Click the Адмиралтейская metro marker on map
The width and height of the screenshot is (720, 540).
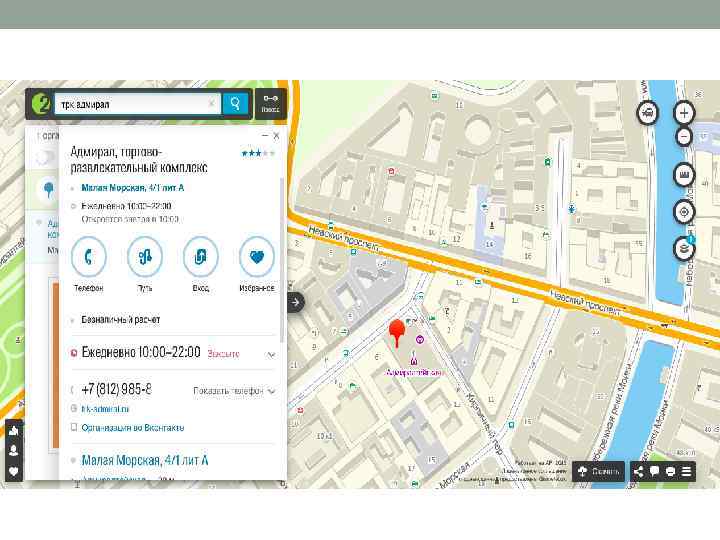(x=414, y=363)
